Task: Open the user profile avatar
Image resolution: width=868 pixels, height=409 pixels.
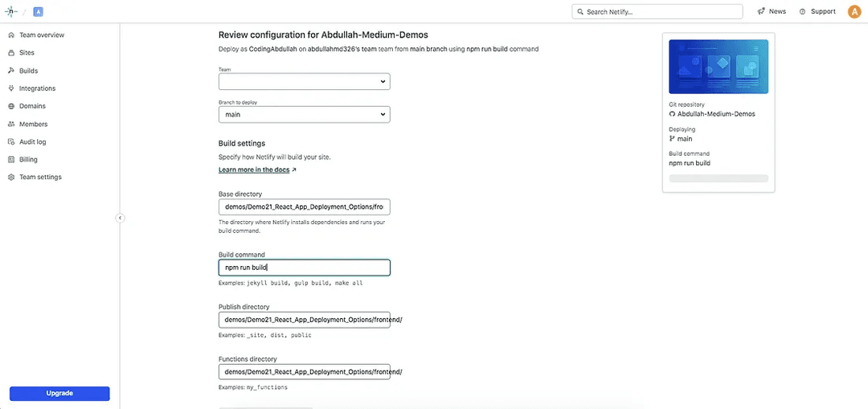Action: [x=854, y=11]
